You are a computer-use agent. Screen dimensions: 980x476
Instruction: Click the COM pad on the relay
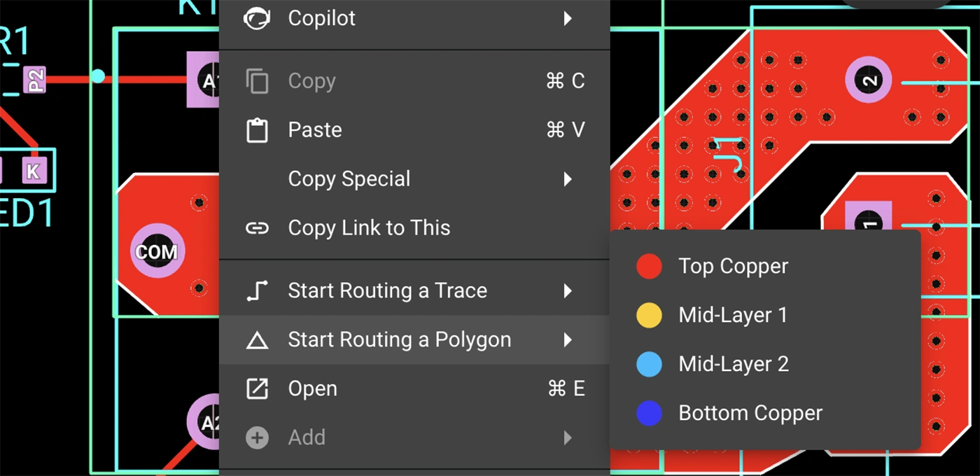click(157, 251)
